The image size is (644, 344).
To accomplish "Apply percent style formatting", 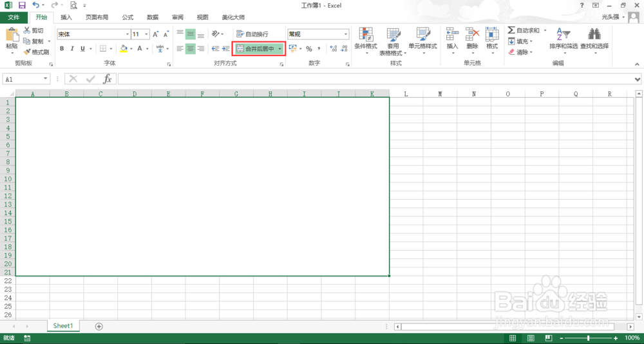I will coord(309,48).
